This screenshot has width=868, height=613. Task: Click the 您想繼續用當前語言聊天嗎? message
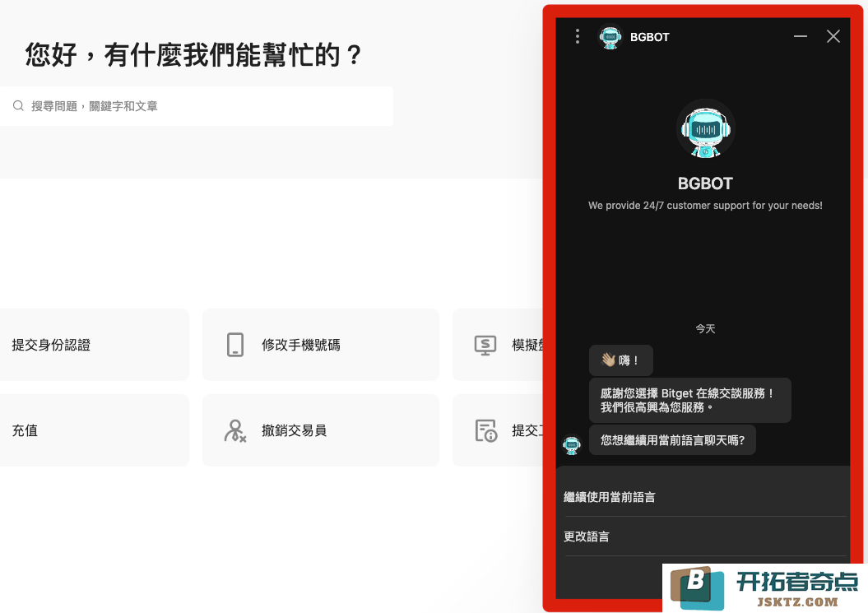pos(672,440)
